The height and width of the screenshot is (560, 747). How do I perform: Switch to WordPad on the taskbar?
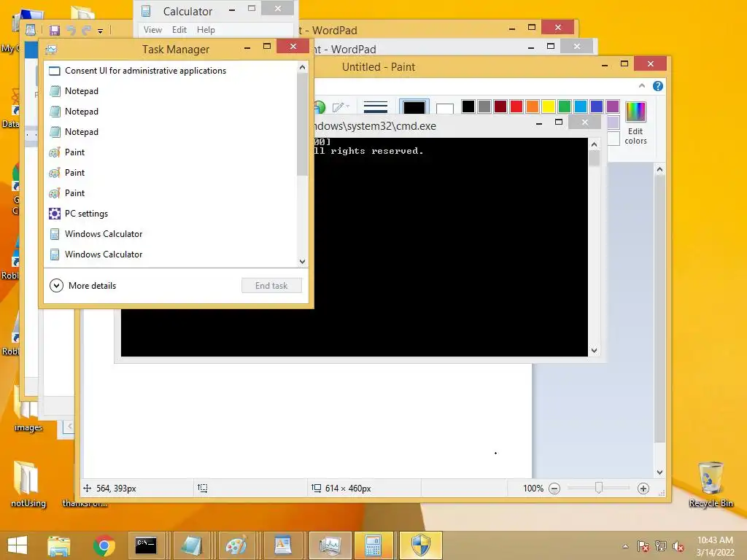click(282, 545)
